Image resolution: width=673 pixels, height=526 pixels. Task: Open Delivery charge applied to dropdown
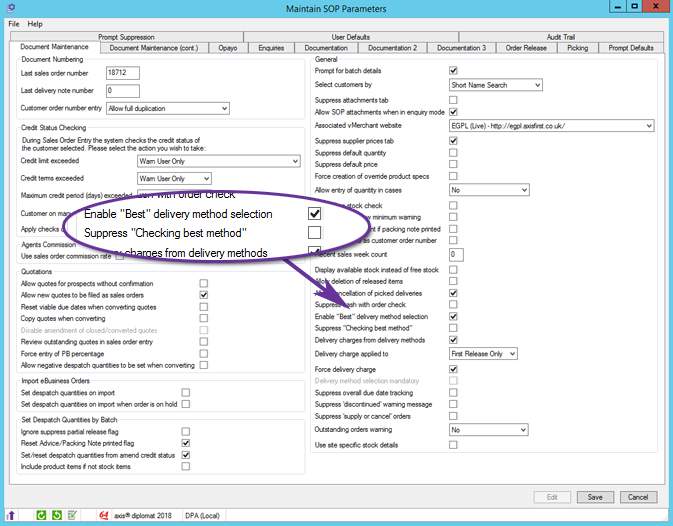(483, 354)
